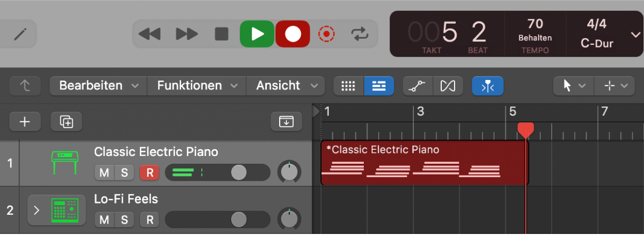Solo the Lo-Fi Feels track
The image size is (644, 235).
[x=124, y=220]
